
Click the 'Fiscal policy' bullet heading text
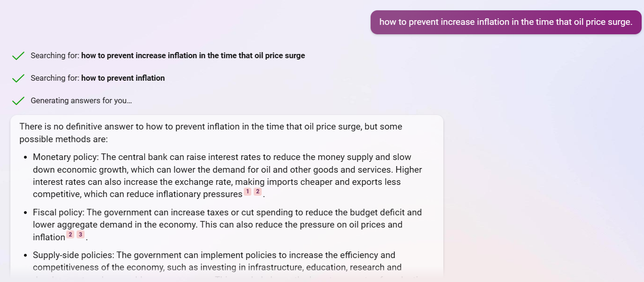58,213
